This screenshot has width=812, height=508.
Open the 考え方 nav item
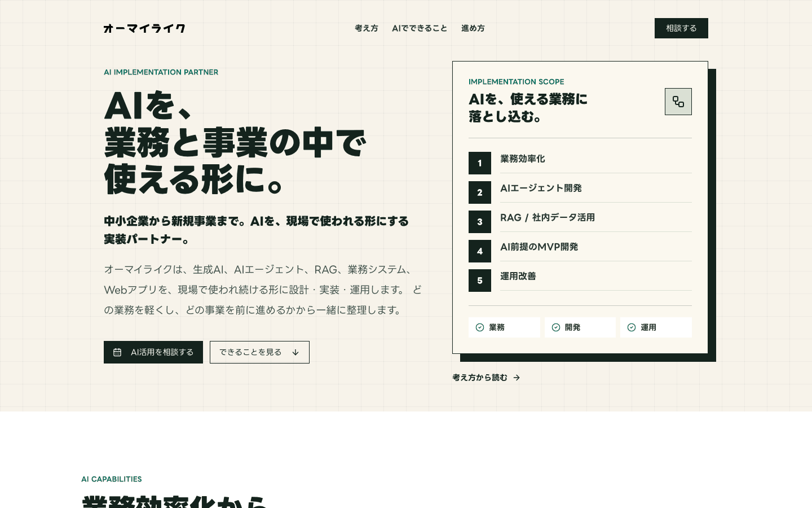[367, 28]
